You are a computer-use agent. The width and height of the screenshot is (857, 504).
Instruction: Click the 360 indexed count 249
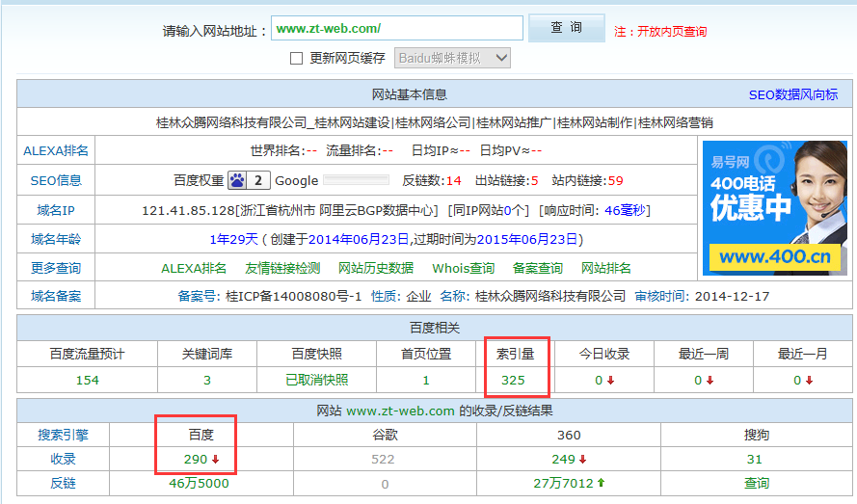pyautogui.click(x=564, y=459)
